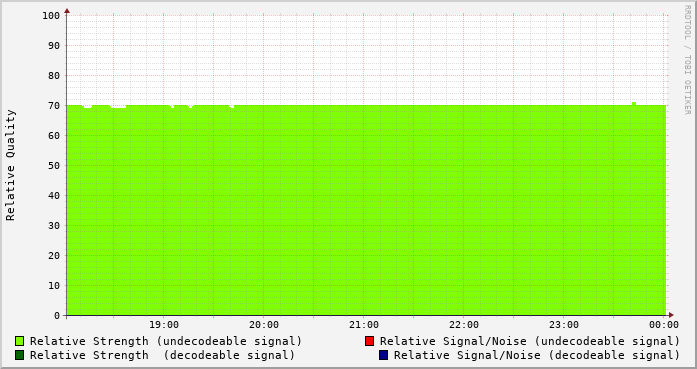Click the 00:00 time axis label
The image size is (697, 369).
tap(664, 325)
